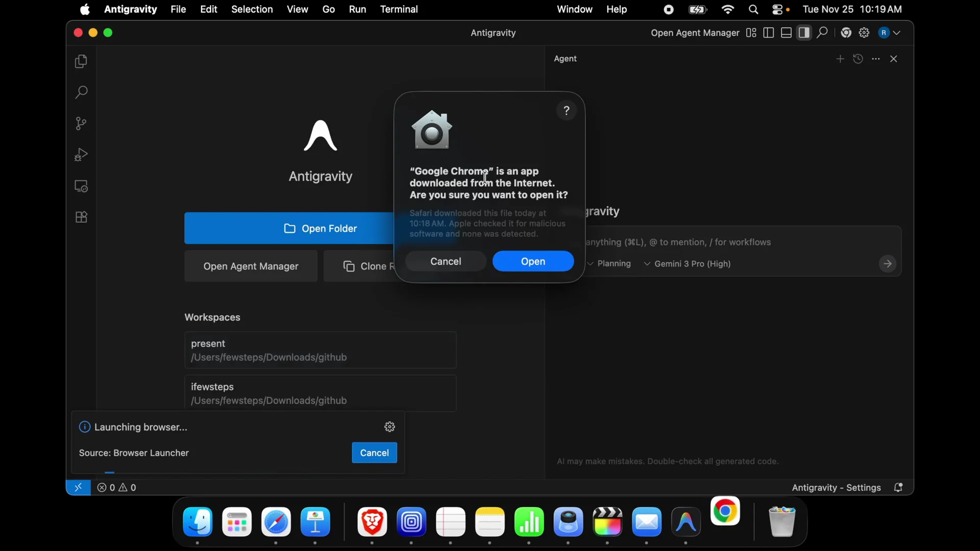Cancel the browser launch notification
Image resolution: width=980 pixels, height=551 pixels.
(x=374, y=453)
